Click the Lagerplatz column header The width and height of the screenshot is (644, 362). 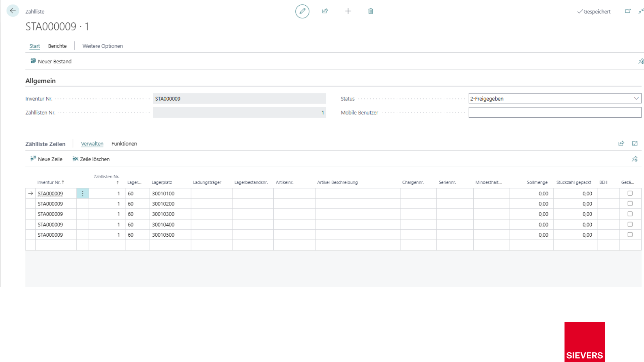(162, 182)
